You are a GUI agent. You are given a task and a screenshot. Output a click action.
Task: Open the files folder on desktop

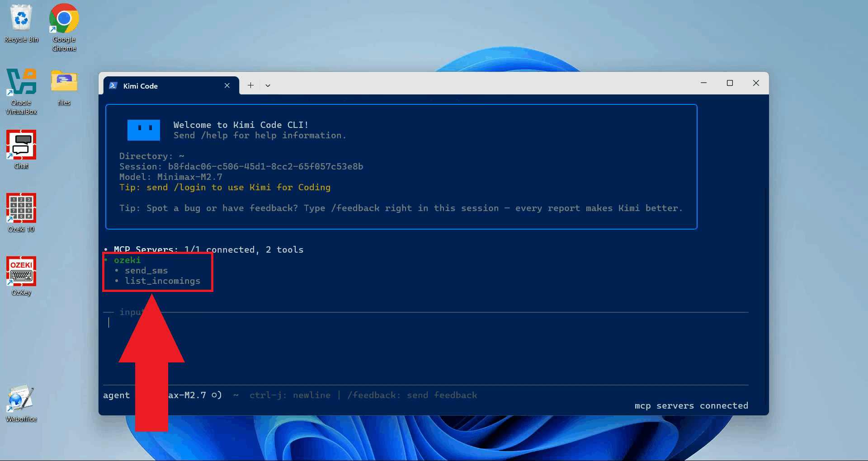point(64,88)
